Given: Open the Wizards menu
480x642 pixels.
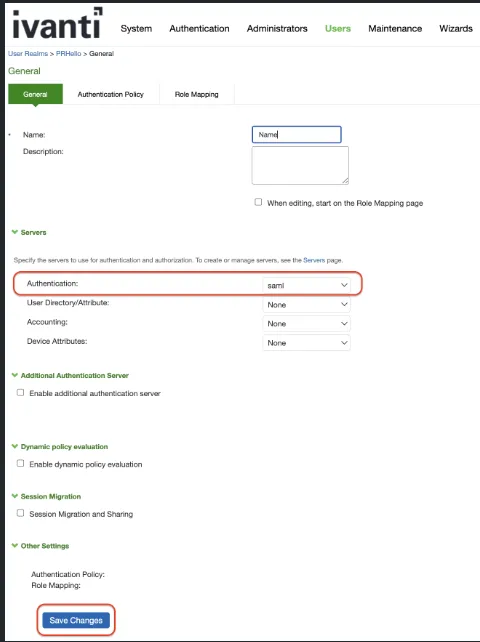Looking at the screenshot, I should 456,29.
